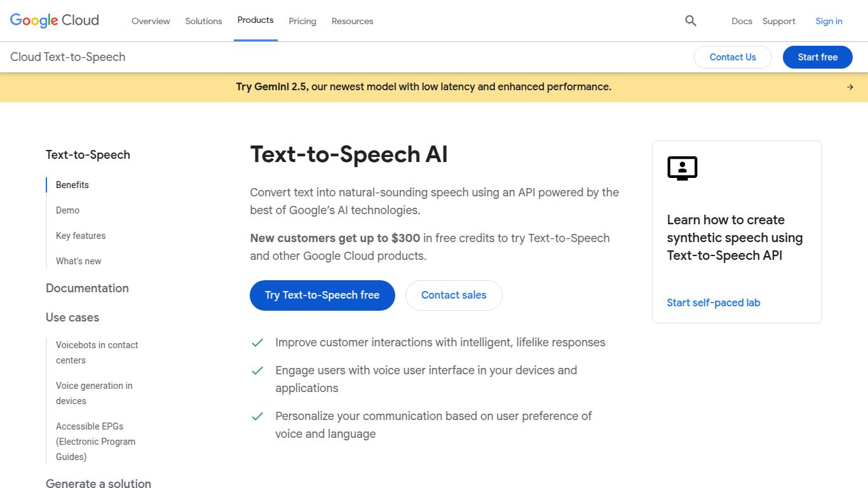The height and width of the screenshot is (488, 868).
Task: Open the Solutions menu
Action: [203, 21]
